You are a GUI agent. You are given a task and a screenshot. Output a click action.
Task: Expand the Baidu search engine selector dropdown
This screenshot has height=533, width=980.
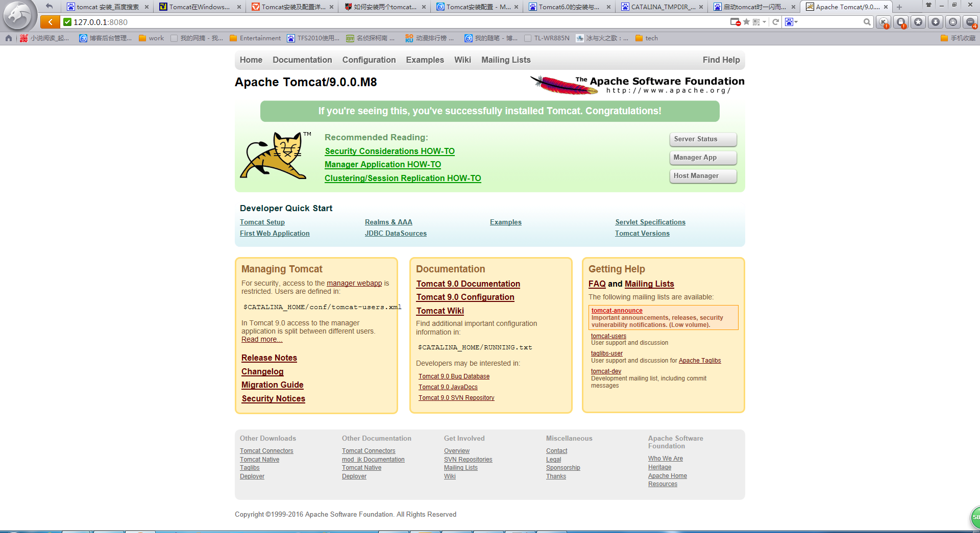(x=792, y=22)
